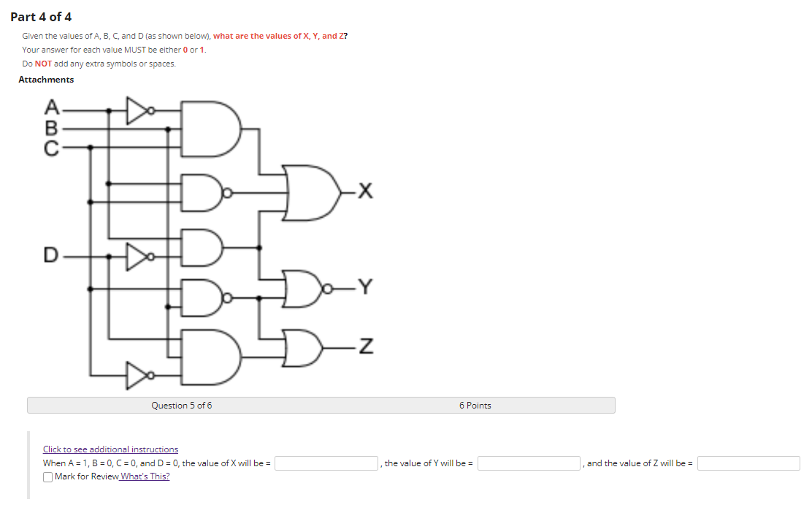Viewport: 812px width, 513px height.
Task: Click the input field for the Z value
Action: [x=748, y=463]
